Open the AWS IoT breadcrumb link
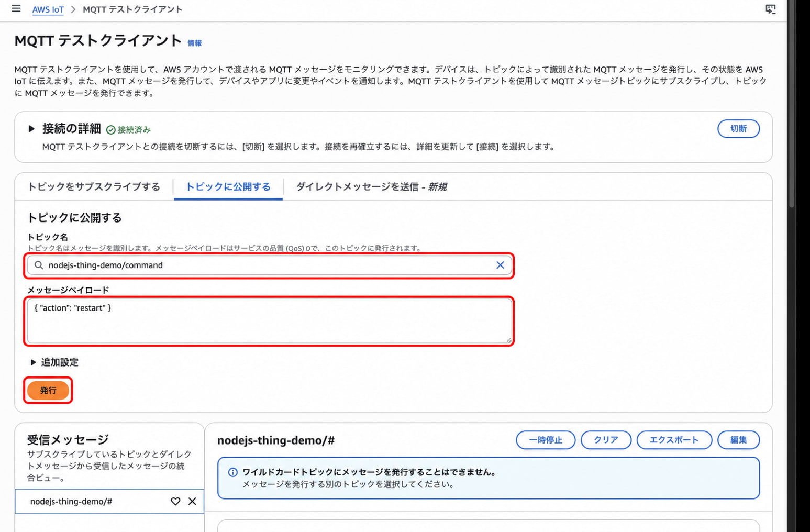Viewport: 810px width, 532px height. pyautogui.click(x=48, y=9)
